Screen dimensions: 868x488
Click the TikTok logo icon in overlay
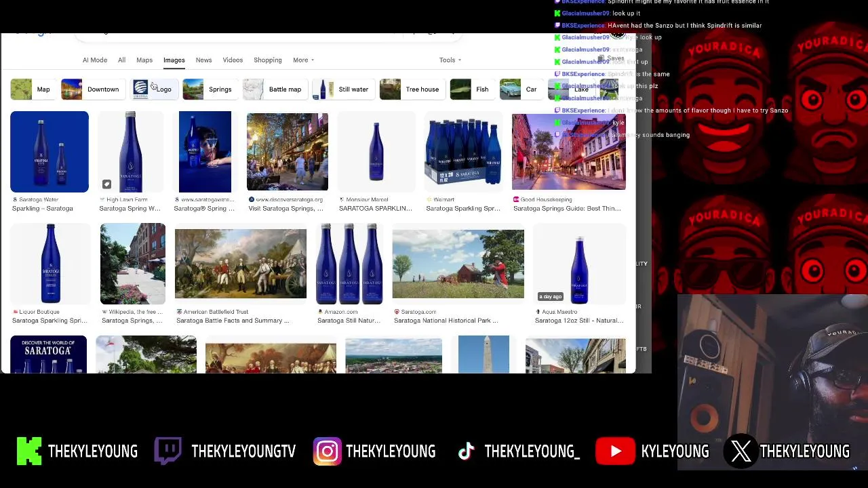coord(466,451)
